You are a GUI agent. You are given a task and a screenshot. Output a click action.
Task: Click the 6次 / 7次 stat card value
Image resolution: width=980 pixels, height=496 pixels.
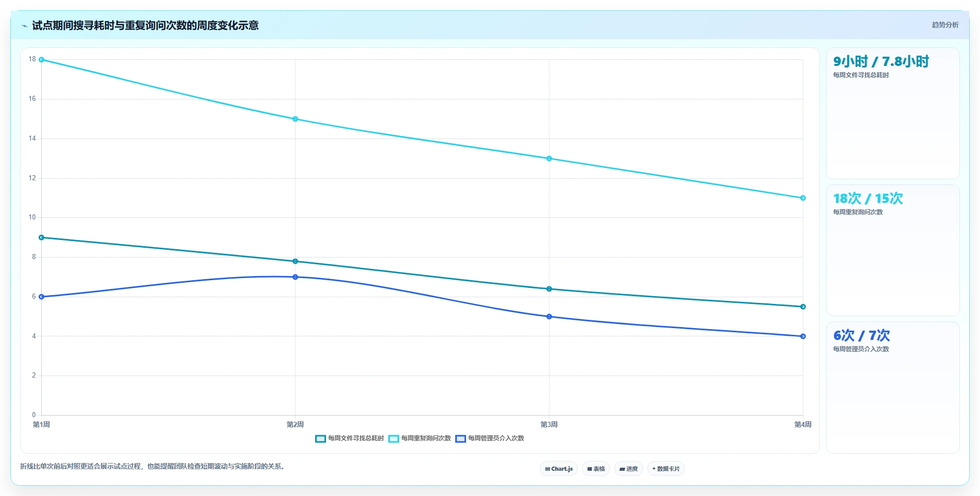click(x=862, y=336)
